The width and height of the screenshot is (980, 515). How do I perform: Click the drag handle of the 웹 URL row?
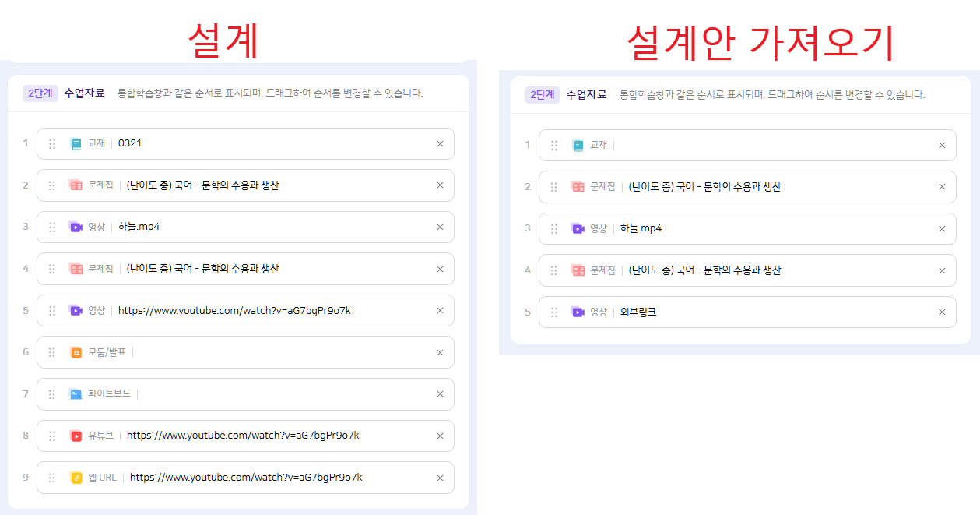tap(52, 478)
